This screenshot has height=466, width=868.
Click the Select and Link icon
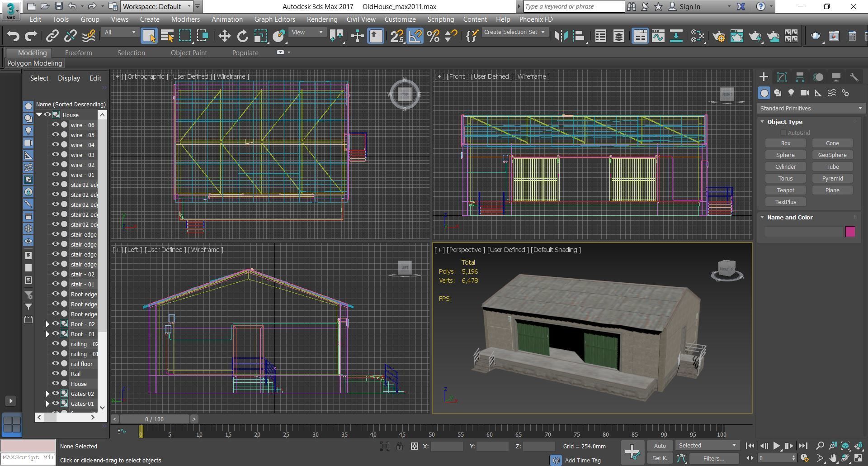[x=52, y=36]
